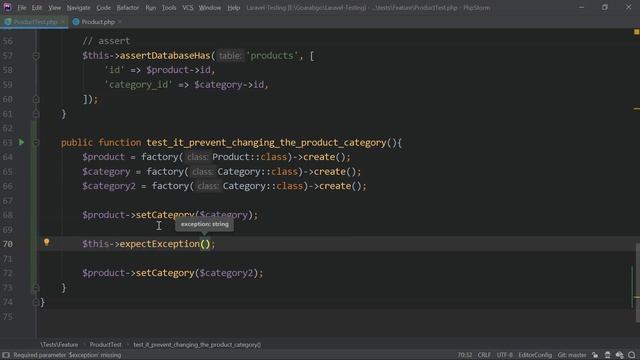This screenshot has height=360, width=640.
Task: Collapse fold marker at line 61
Action: pos(36,114)
